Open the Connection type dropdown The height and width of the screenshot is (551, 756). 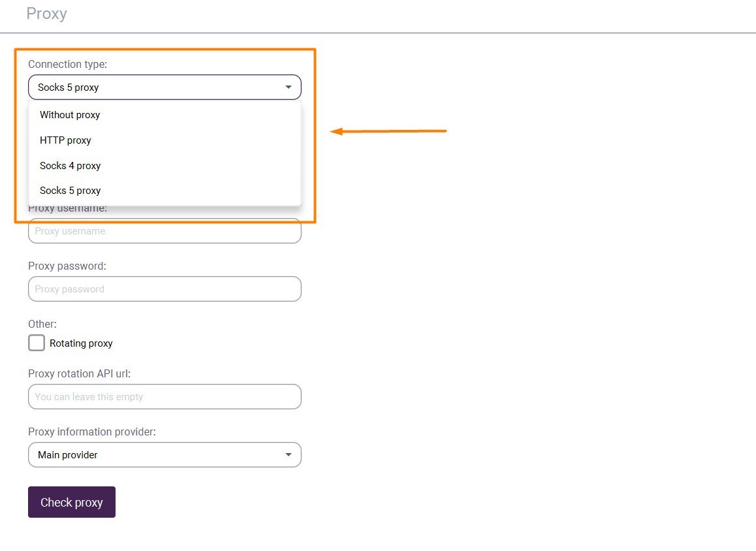pyautogui.click(x=165, y=87)
